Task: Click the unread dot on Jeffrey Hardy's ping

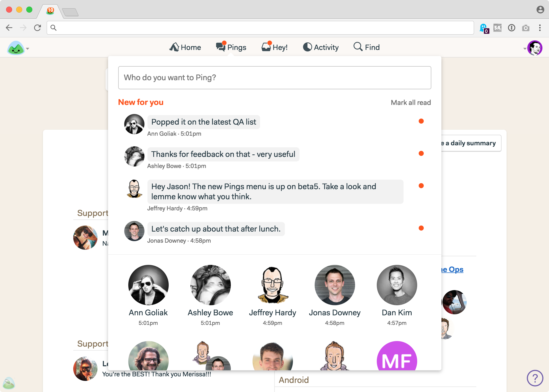Action: coord(421,186)
